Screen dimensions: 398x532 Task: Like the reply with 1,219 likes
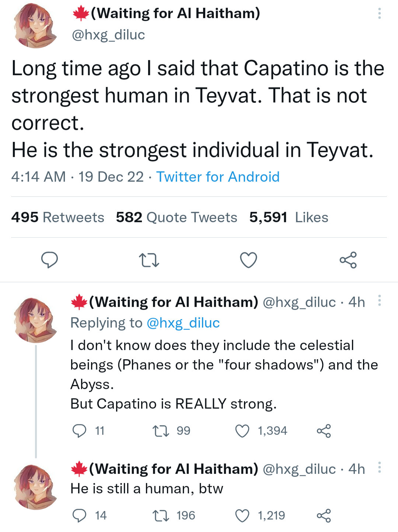[x=242, y=515]
